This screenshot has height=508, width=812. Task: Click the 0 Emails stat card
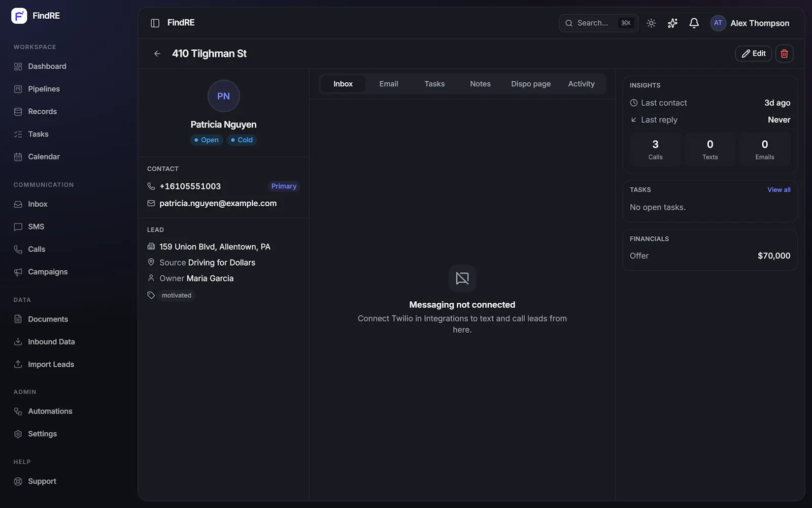765,149
